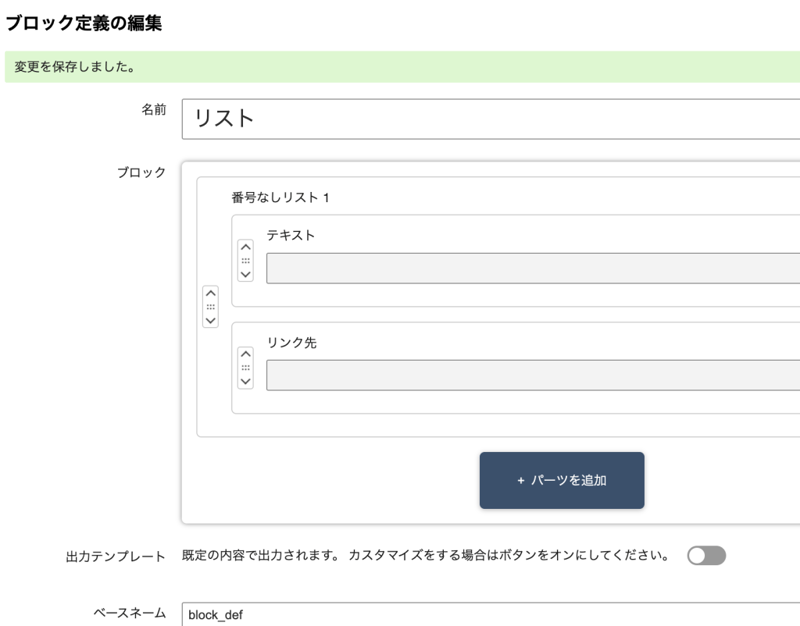Click the リンク先 field label
The height and width of the screenshot is (626, 800).
click(291, 342)
